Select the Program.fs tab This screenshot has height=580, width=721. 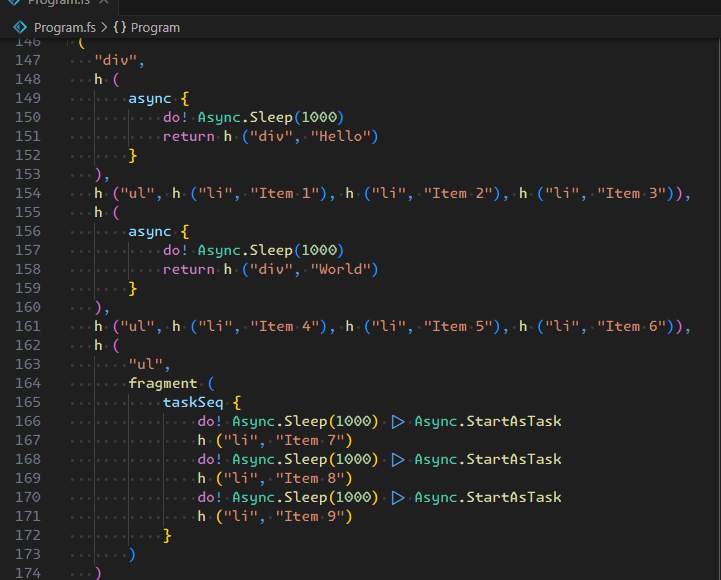click(x=59, y=2)
